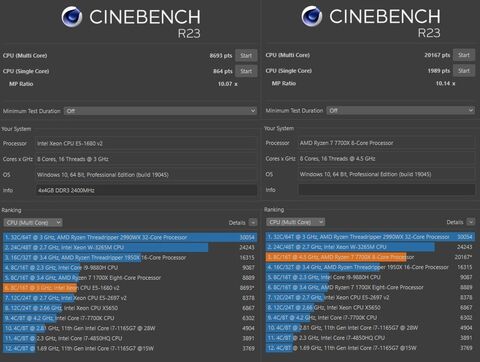This screenshot has height=362, width=480.
Task: Select Core i7-7700K entry in left ranking
Action: tap(130, 318)
